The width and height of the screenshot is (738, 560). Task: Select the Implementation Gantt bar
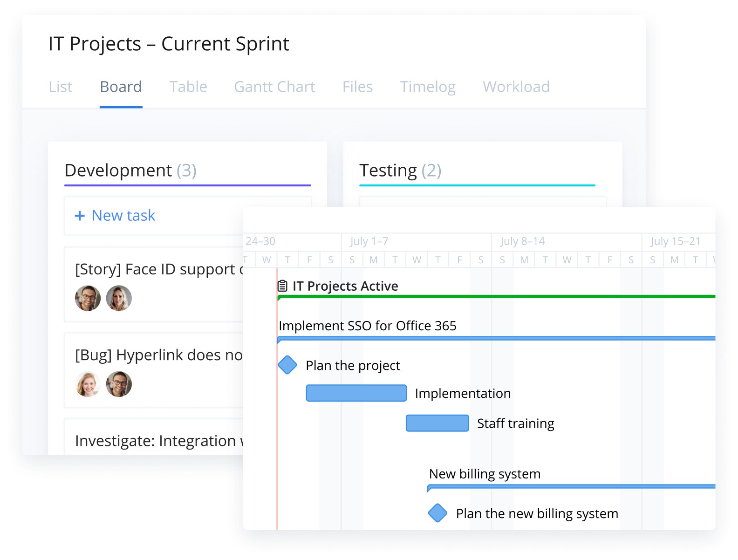coord(356,393)
